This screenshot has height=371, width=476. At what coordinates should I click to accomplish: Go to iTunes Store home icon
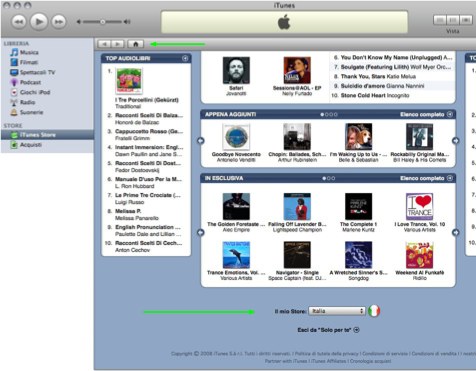[x=136, y=44]
